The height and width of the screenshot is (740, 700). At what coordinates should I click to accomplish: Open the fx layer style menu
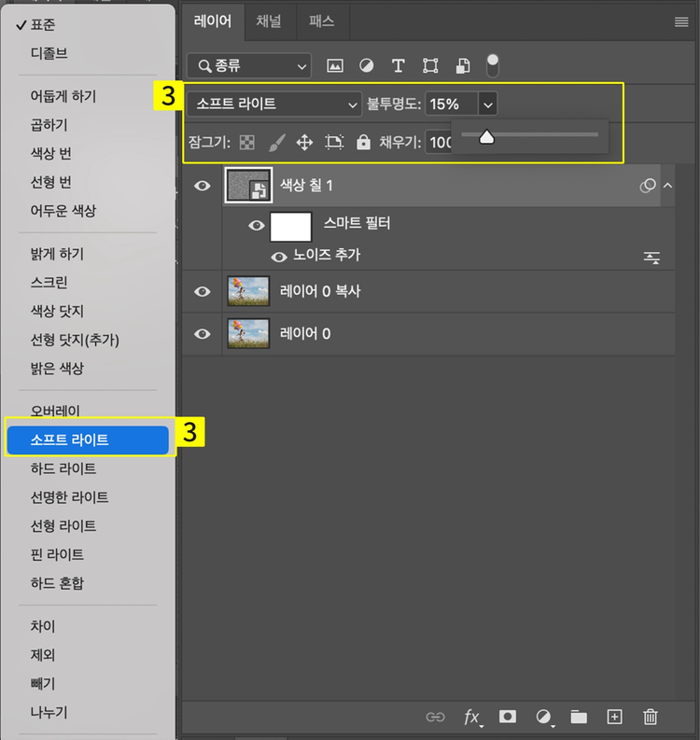tap(472, 718)
